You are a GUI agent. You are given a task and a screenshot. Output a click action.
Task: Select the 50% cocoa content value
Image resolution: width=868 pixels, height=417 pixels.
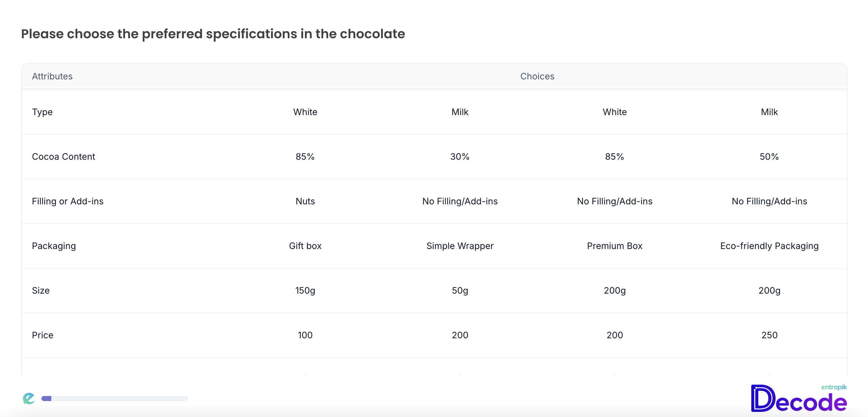pos(769,157)
